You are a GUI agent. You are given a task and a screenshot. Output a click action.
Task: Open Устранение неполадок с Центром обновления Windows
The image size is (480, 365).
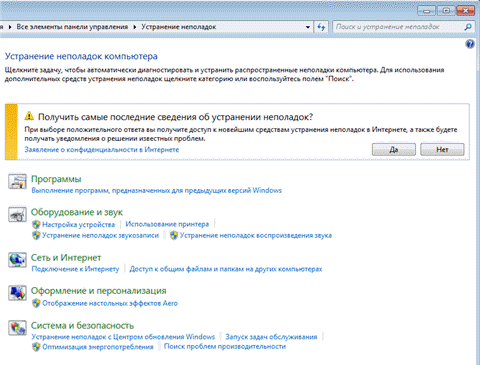(x=123, y=337)
